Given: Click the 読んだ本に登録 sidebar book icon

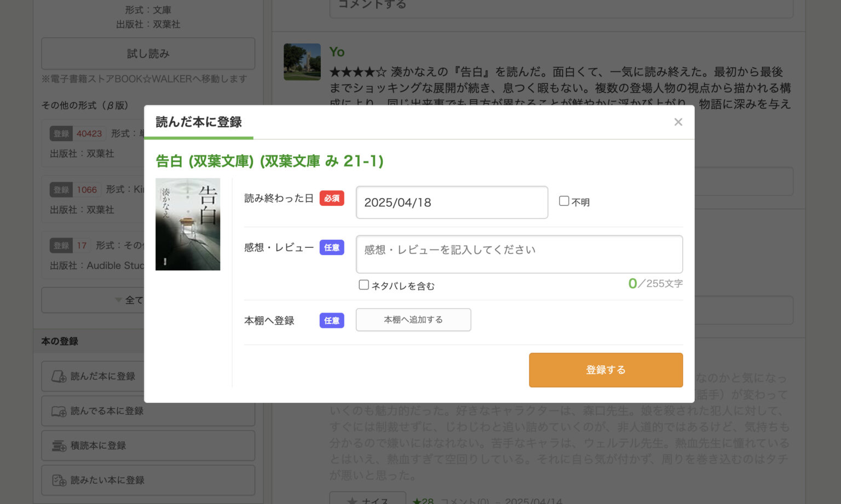Looking at the screenshot, I should coord(59,376).
